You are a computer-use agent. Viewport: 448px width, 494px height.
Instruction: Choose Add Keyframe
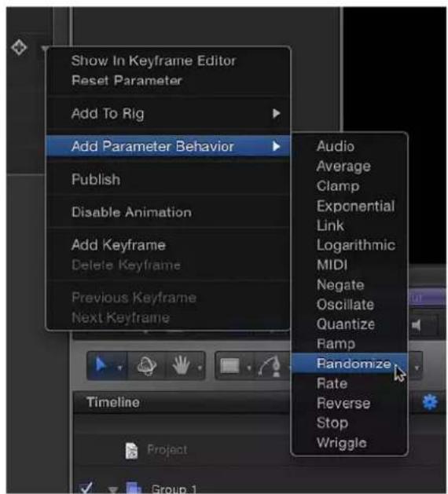coord(119,245)
